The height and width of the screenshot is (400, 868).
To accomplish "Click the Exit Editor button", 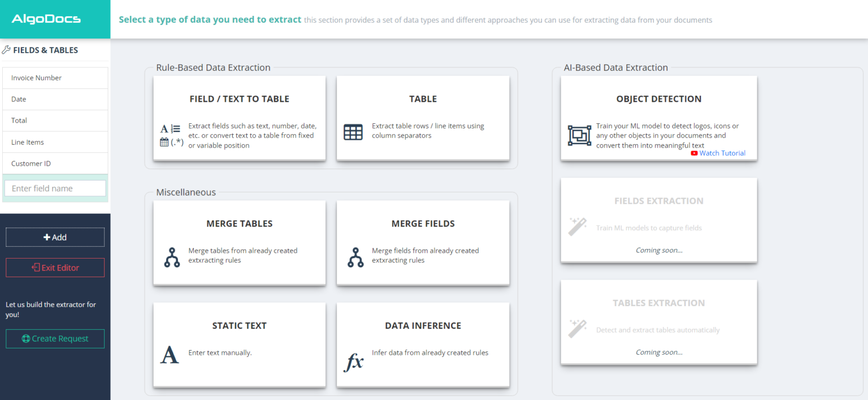I will click(x=55, y=267).
